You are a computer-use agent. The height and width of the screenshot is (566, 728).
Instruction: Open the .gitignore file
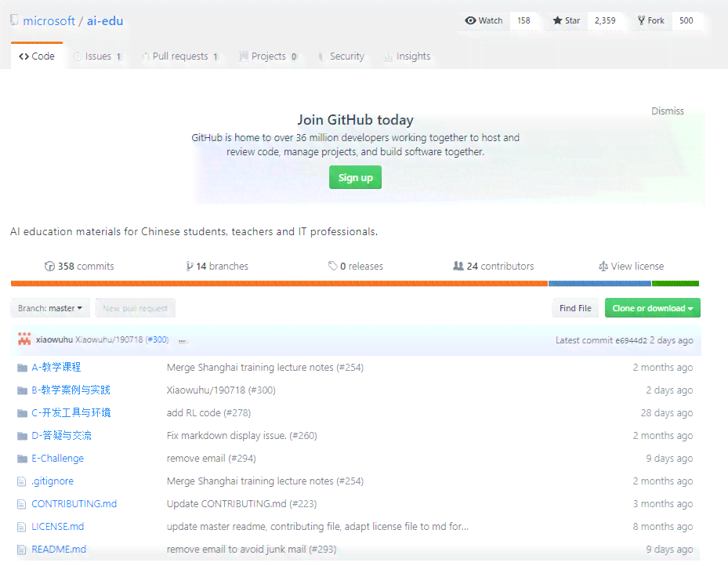tap(53, 481)
